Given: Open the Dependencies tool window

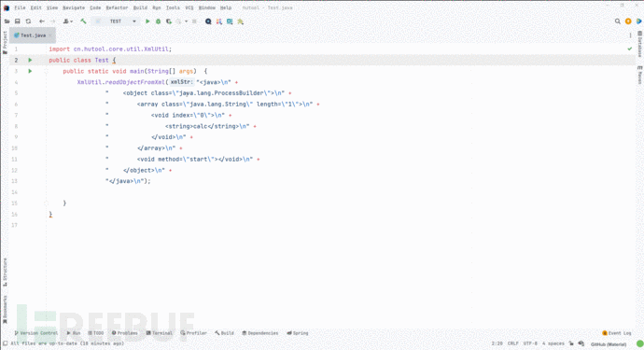Looking at the screenshot, I should click(260, 333).
